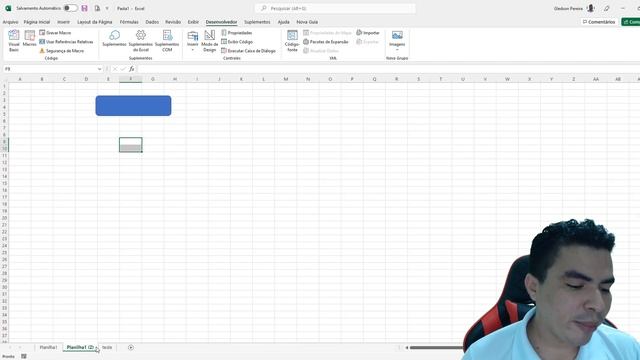Switch to Fórmulas tab
The height and width of the screenshot is (360, 640).
(129, 22)
